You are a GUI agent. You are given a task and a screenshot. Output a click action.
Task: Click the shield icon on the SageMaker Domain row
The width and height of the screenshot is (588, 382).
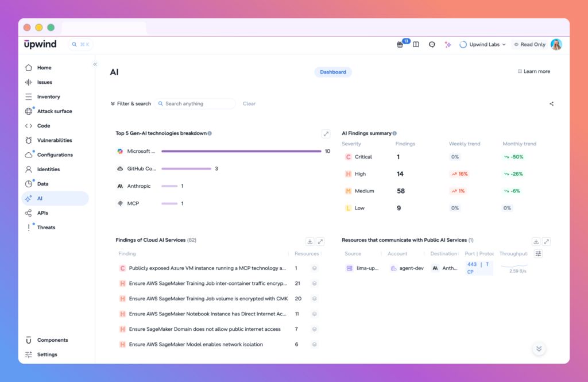click(314, 329)
